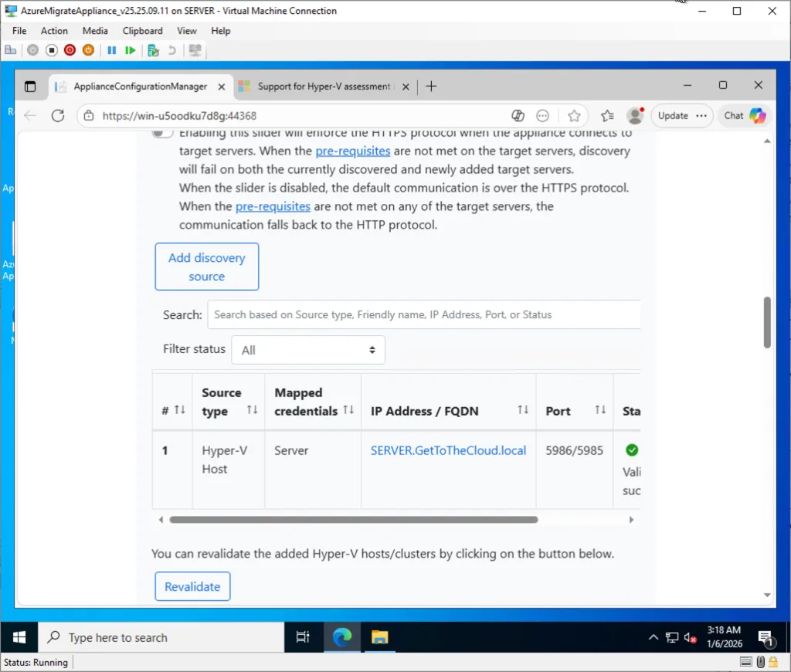
Task: Open the SERVER.GetToTheCloud.local link
Action: coord(448,450)
